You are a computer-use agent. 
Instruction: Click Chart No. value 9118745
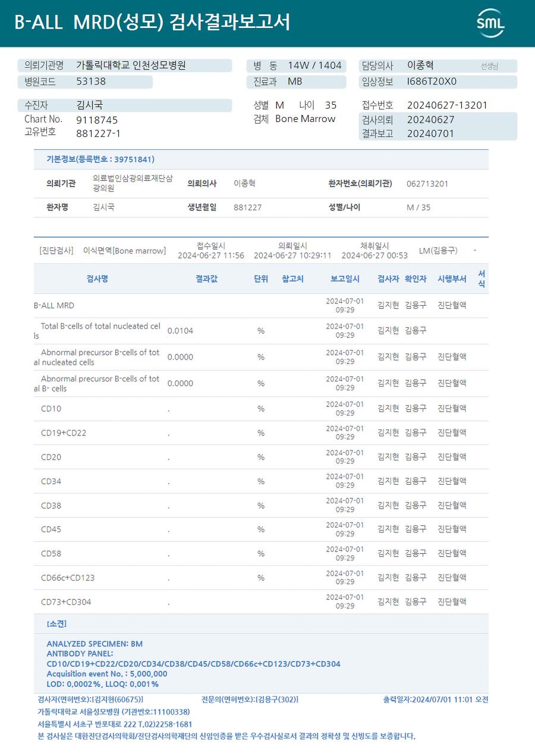click(97, 120)
